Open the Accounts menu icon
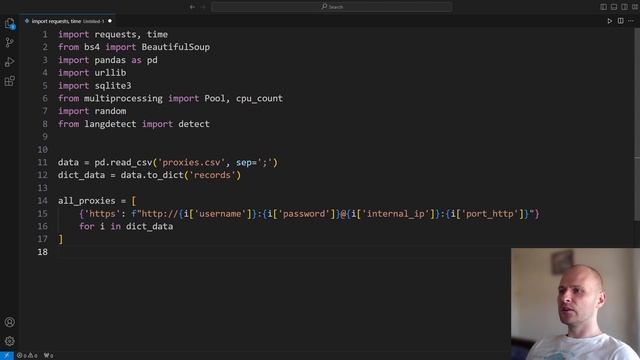The image size is (640, 360). click(x=9, y=322)
